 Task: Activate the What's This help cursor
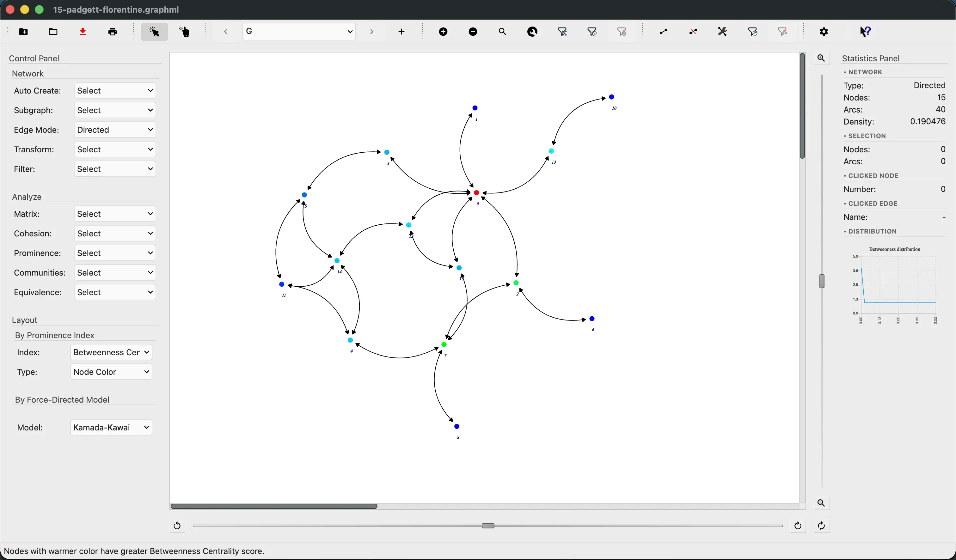click(x=865, y=32)
